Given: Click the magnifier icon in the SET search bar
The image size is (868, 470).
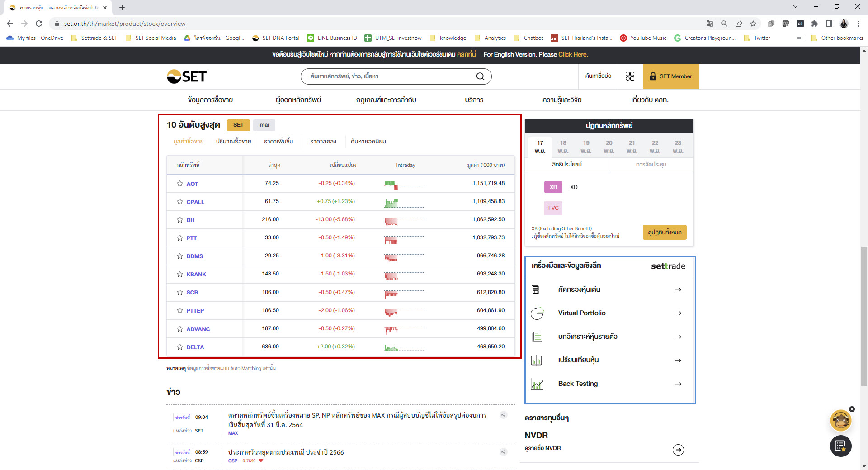Looking at the screenshot, I should pos(480,76).
